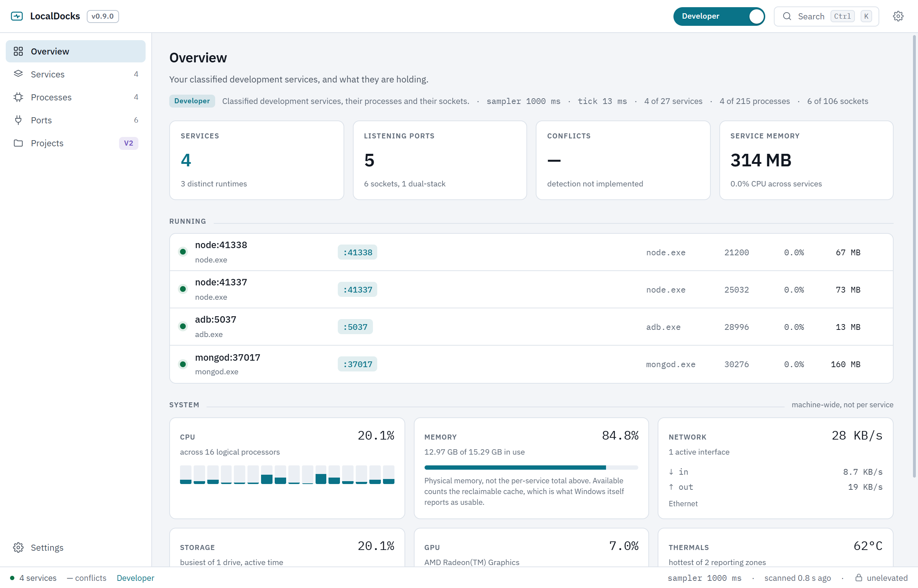
Task: Click PID 28996 in adb row
Action: [x=736, y=327]
